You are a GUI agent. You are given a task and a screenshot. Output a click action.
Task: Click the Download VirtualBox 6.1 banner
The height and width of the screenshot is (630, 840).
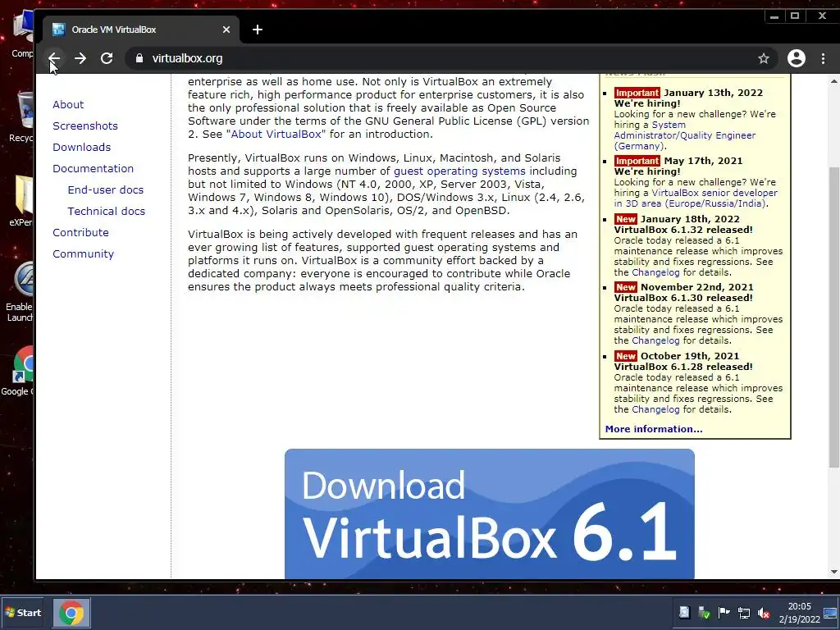click(x=490, y=514)
